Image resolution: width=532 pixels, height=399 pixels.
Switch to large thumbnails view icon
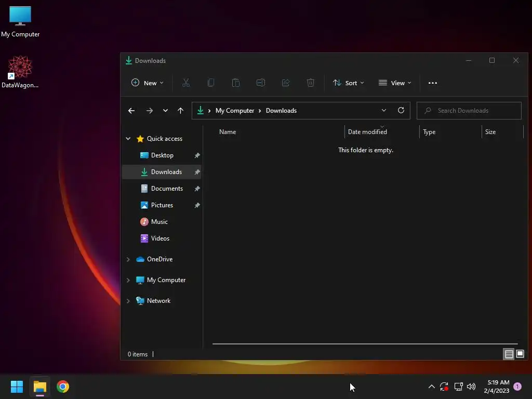tap(520, 354)
